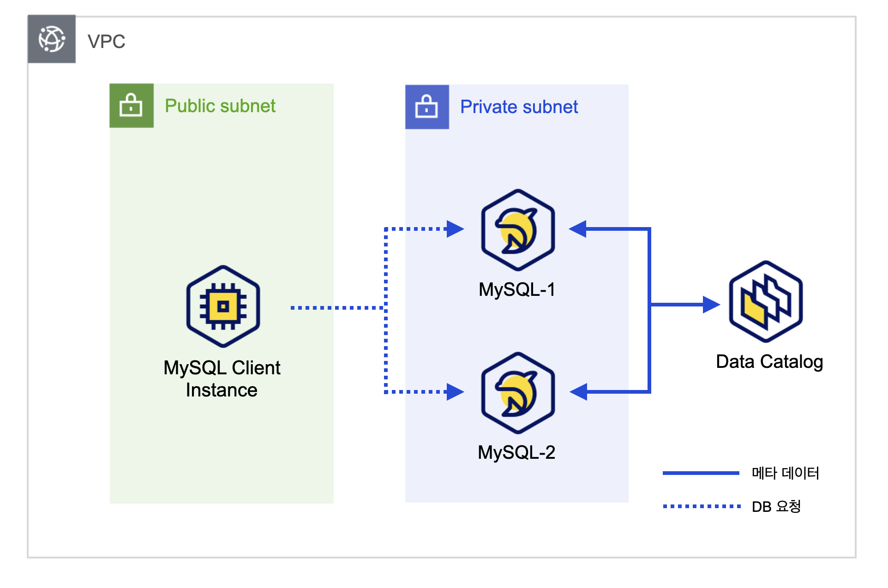Click the MySQL-2 label
Image resolution: width=888 pixels, height=588 pixels.
click(x=517, y=452)
